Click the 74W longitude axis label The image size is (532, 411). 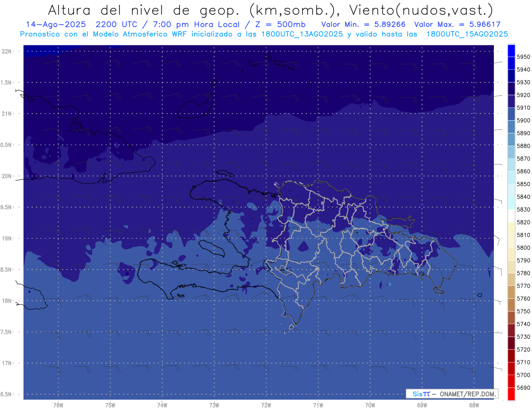[x=162, y=405]
